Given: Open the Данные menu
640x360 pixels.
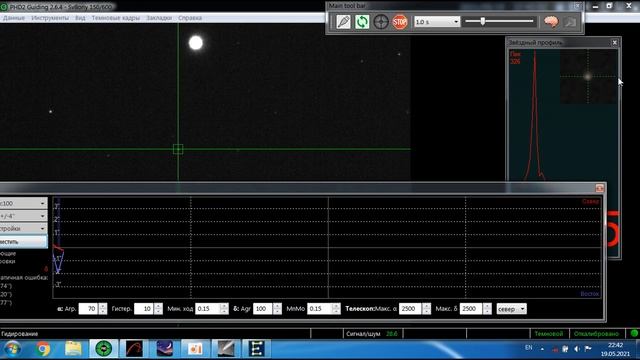Looking at the screenshot, I should pos(13,18).
